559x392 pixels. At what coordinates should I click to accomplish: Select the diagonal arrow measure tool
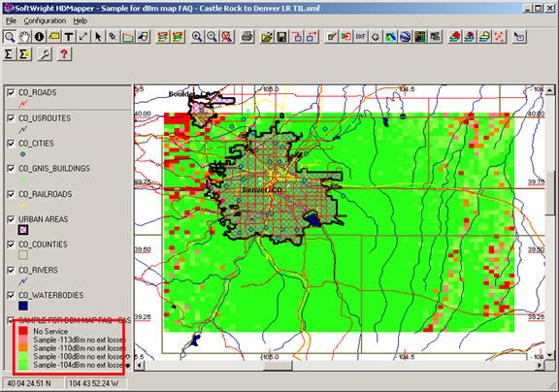point(83,37)
